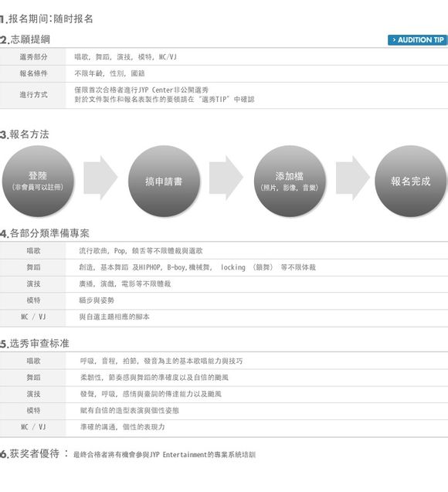Image resolution: width=448 pixels, height=492 pixels.
Task: Click the line mentioning 選秀TIP
Action: click(x=165, y=100)
